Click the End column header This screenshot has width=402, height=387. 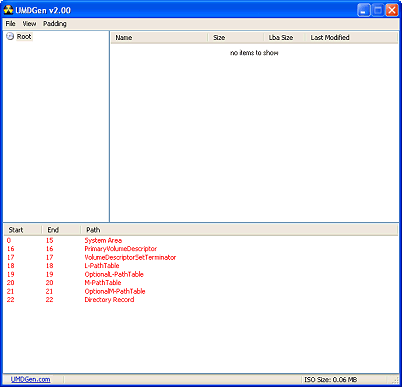pos(61,230)
